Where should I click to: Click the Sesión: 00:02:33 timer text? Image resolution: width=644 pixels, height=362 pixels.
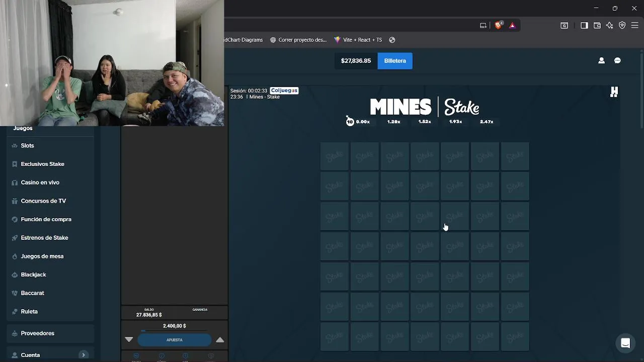pyautogui.click(x=249, y=91)
